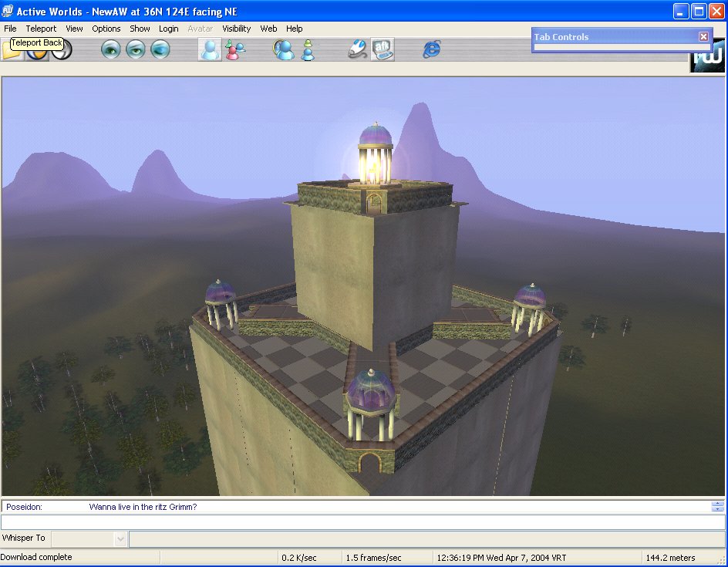Click the side-facing eye view icon
The image size is (728, 567).
160,50
